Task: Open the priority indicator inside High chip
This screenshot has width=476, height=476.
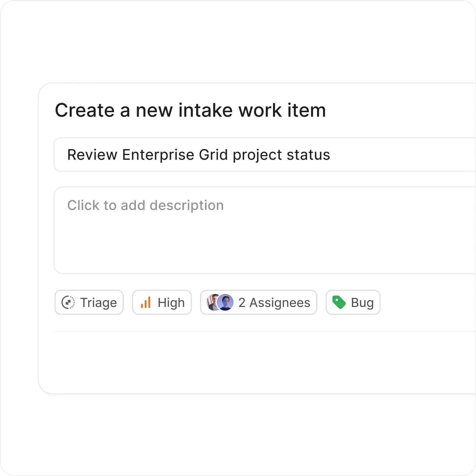Action: [x=146, y=302]
